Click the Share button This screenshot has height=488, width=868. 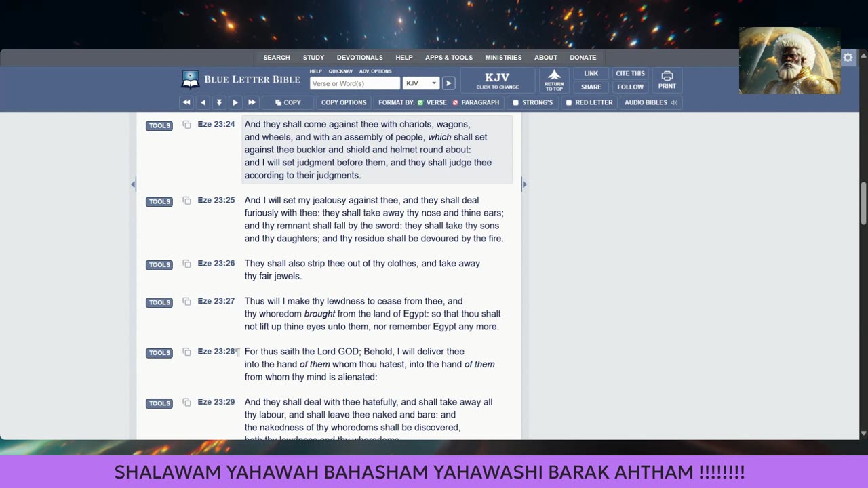[591, 87]
